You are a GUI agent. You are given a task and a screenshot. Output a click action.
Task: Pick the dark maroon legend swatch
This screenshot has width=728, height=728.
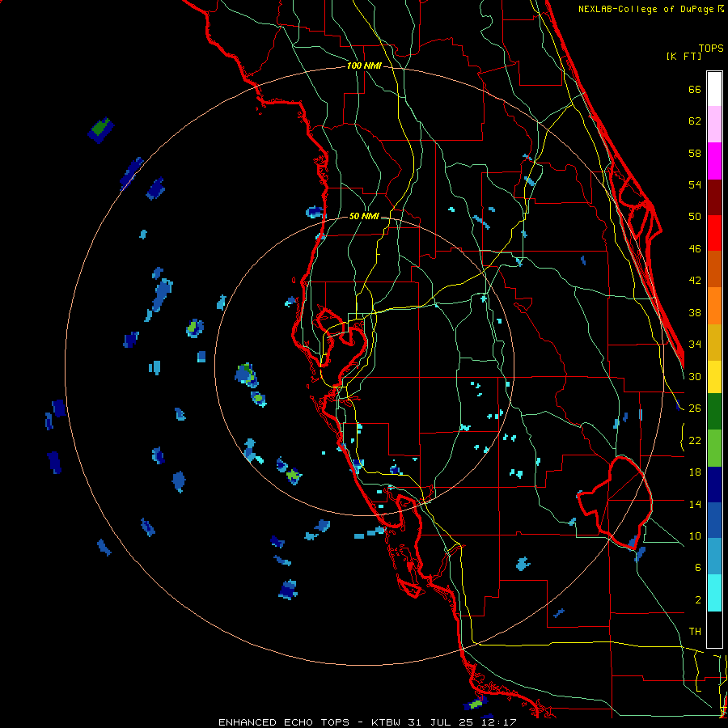[714, 197]
